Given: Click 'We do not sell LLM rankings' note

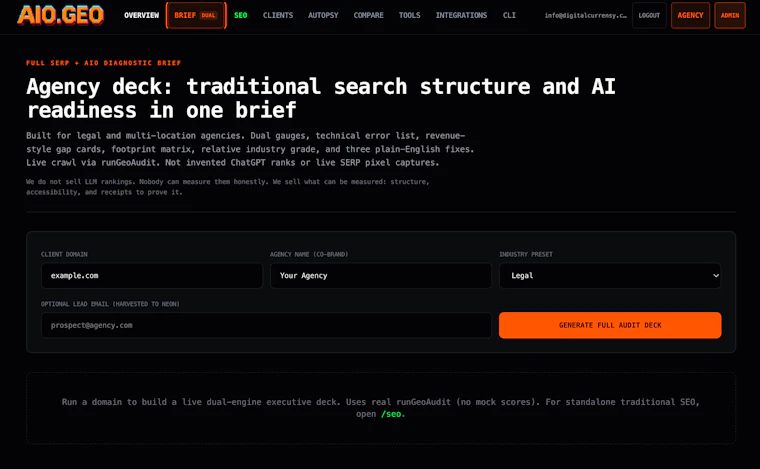Looking at the screenshot, I should [x=228, y=187].
